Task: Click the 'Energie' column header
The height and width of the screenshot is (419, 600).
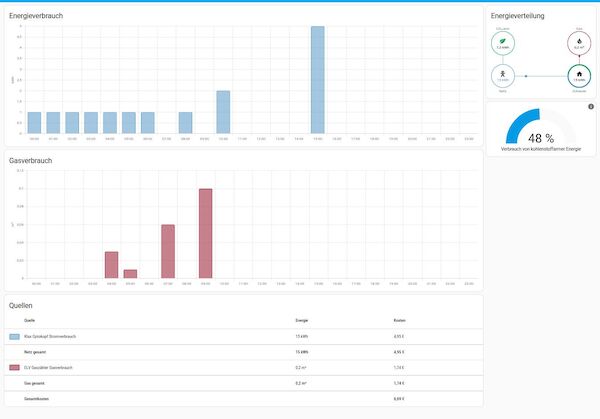Action: point(302,320)
